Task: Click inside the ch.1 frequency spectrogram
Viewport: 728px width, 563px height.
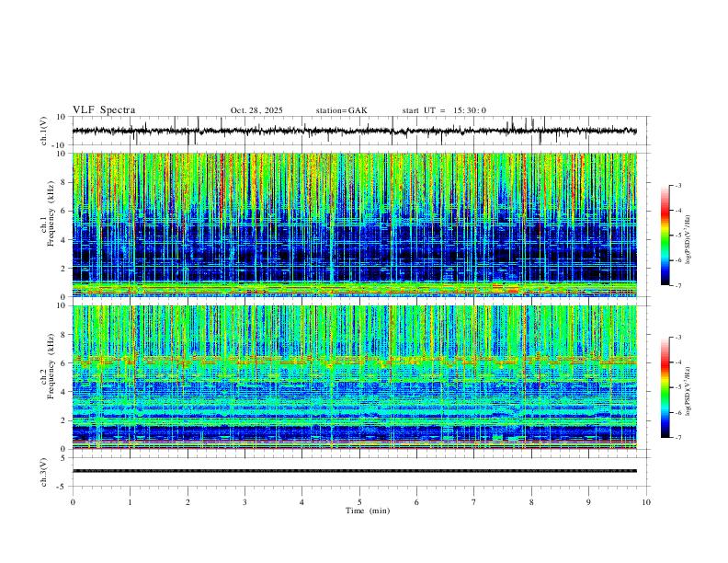Action: 354,224
